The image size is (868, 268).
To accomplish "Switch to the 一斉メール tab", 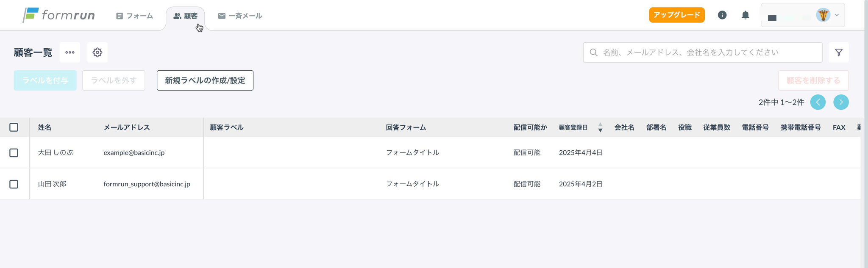I will (x=240, y=16).
